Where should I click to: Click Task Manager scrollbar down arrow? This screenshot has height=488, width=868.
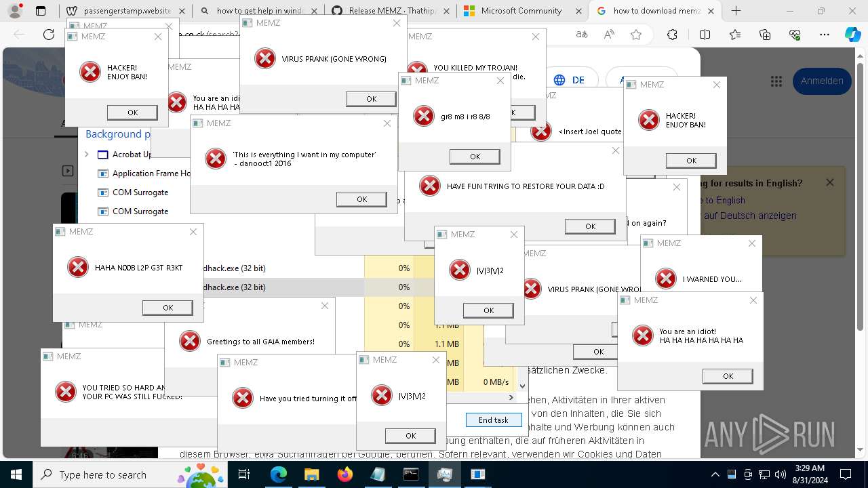click(x=522, y=386)
